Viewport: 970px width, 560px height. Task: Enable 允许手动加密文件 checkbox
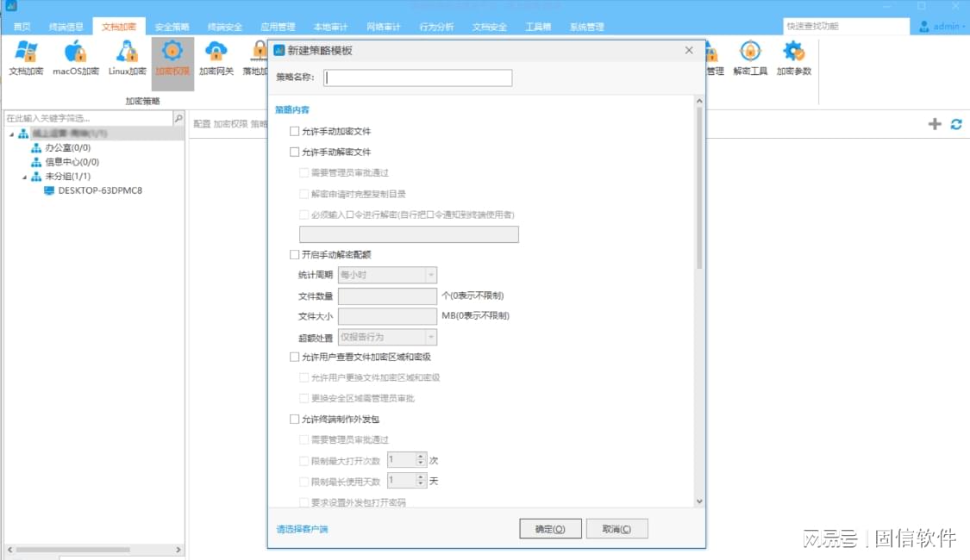pos(295,132)
